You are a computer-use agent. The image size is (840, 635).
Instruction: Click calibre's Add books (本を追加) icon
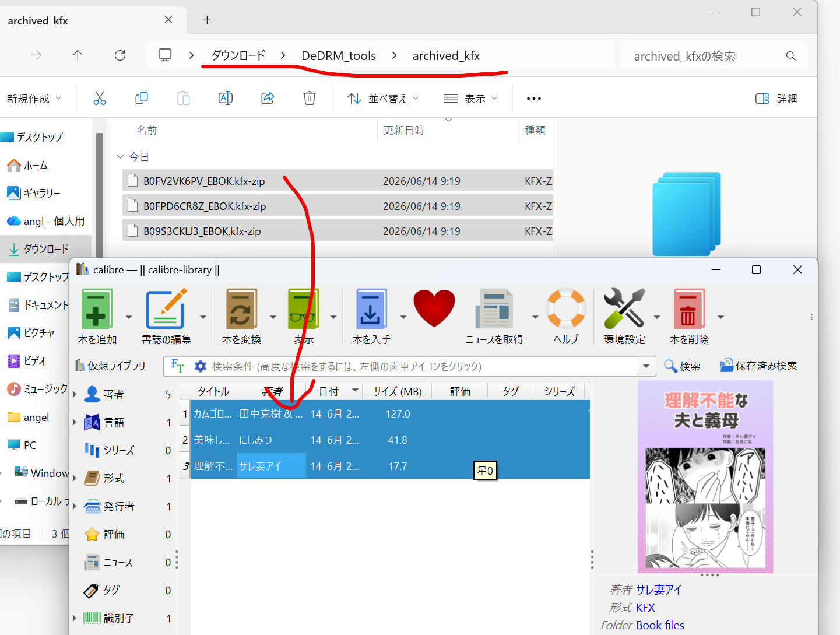[96, 309]
